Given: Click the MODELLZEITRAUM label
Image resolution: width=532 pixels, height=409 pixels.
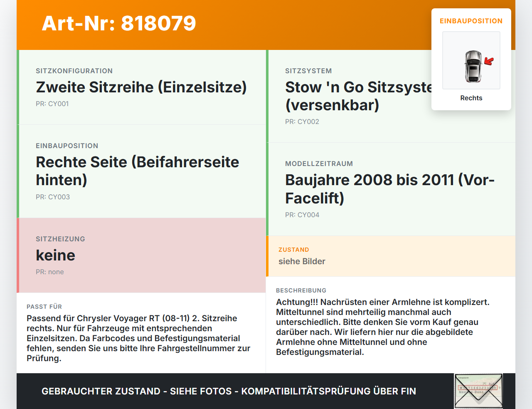Looking at the screenshot, I should [319, 164].
